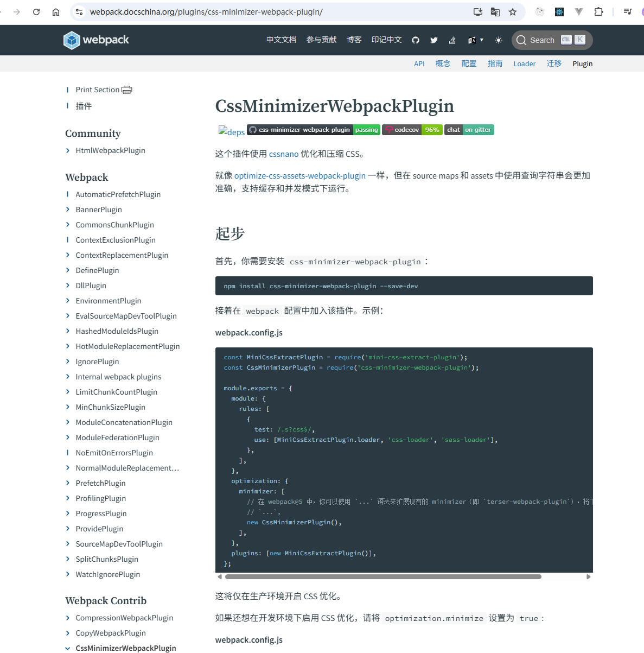Open the Twitter icon link

[x=434, y=40]
